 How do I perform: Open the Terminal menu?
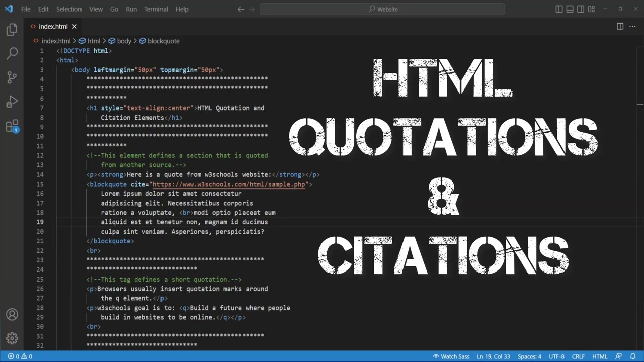click(156, 9)
